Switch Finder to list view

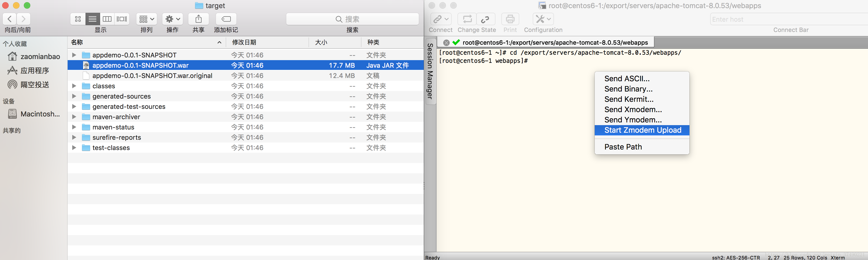coord(92,19)
